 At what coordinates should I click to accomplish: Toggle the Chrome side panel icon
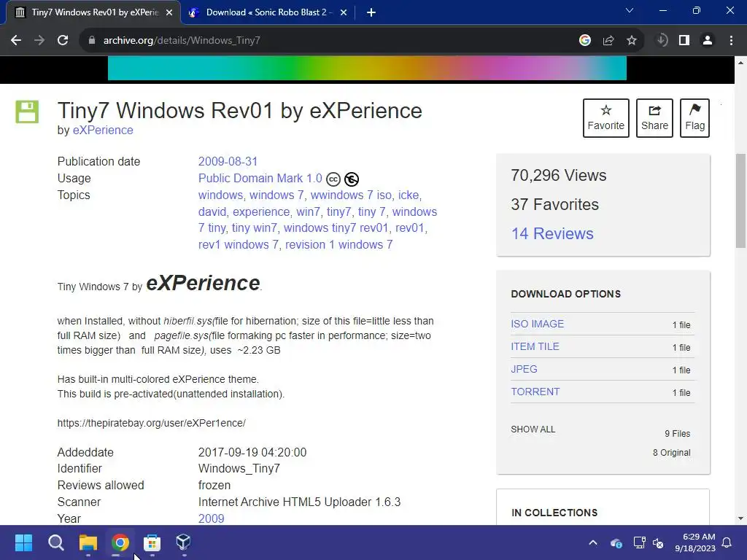coord(684,41)
